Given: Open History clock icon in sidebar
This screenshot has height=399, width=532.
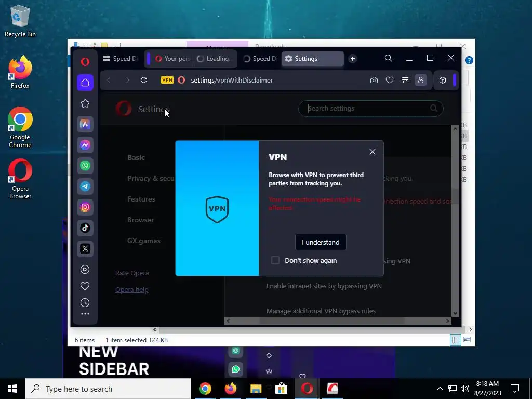Looking at the screenshot, I should click(85, 303).
